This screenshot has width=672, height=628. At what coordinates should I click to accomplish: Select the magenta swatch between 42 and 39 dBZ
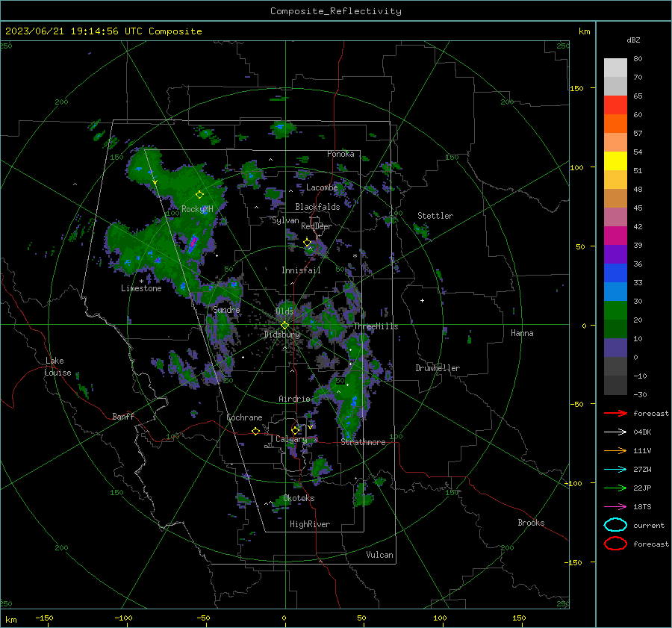click(615, 236)
